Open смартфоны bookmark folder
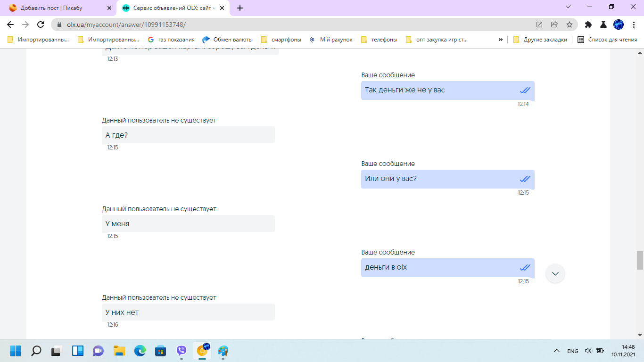This screenshot has width=644, height=362. tap(281, 40)
